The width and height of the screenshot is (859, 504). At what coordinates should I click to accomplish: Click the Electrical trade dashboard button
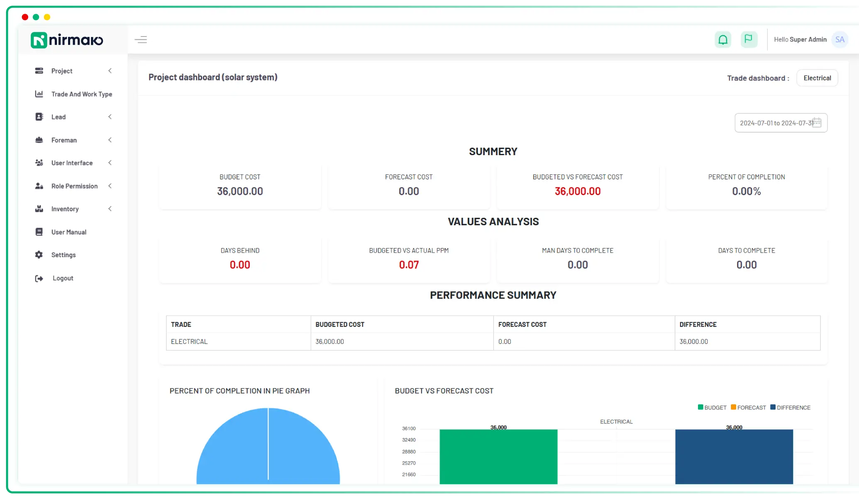817,78
